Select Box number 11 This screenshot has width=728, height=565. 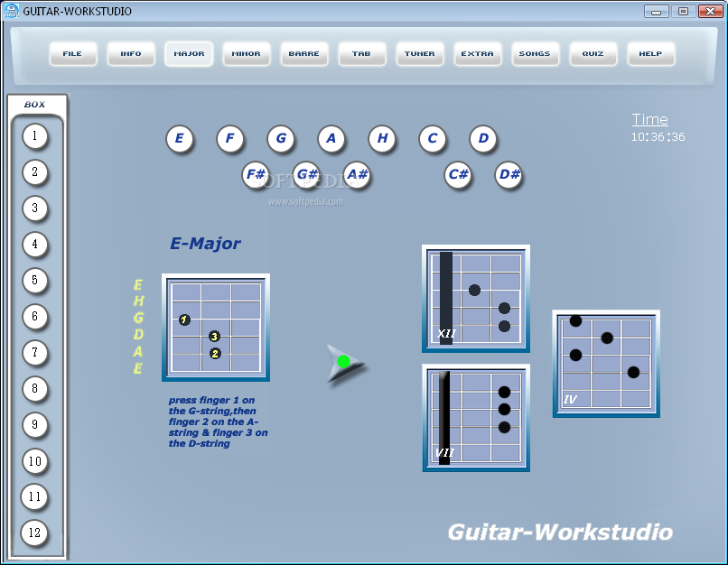[35, 497]
